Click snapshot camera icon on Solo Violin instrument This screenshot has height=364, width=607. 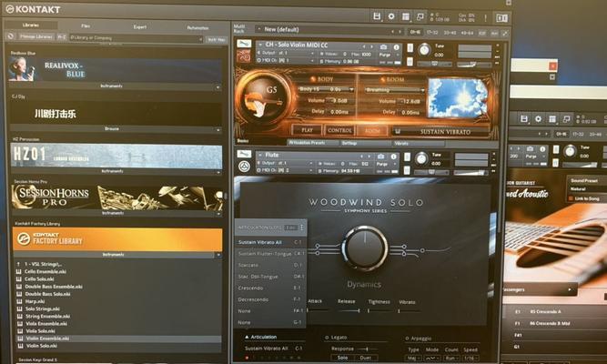[383, 46]
